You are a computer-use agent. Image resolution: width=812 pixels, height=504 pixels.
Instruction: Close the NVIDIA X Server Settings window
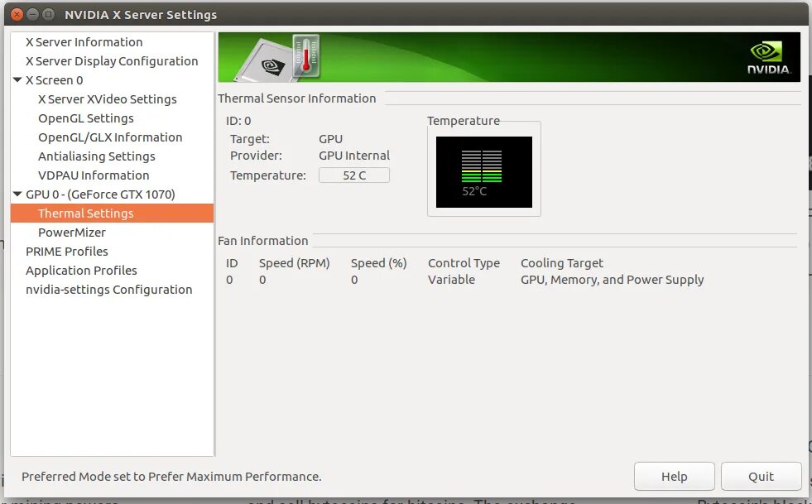click(x=17, y=15)
